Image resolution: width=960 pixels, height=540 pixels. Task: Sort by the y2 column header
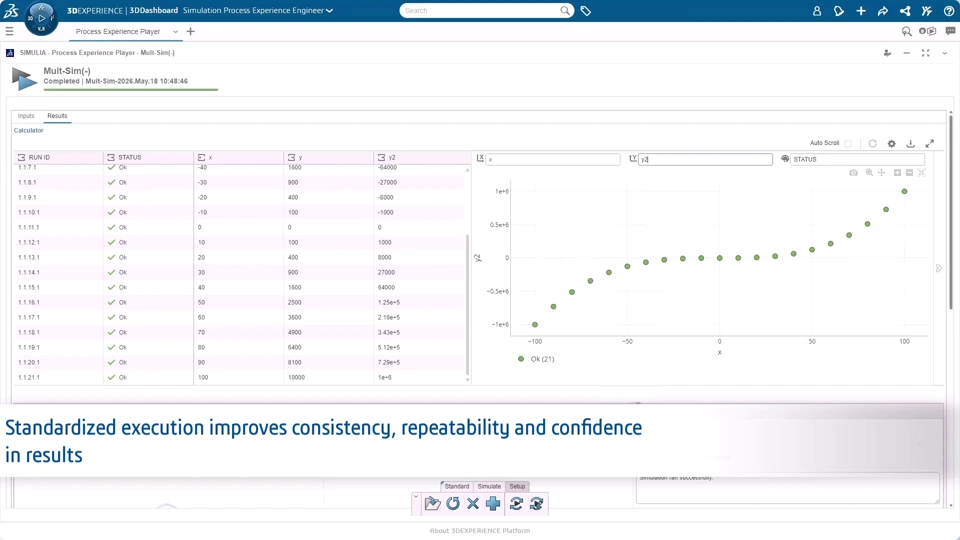(418, 157)
